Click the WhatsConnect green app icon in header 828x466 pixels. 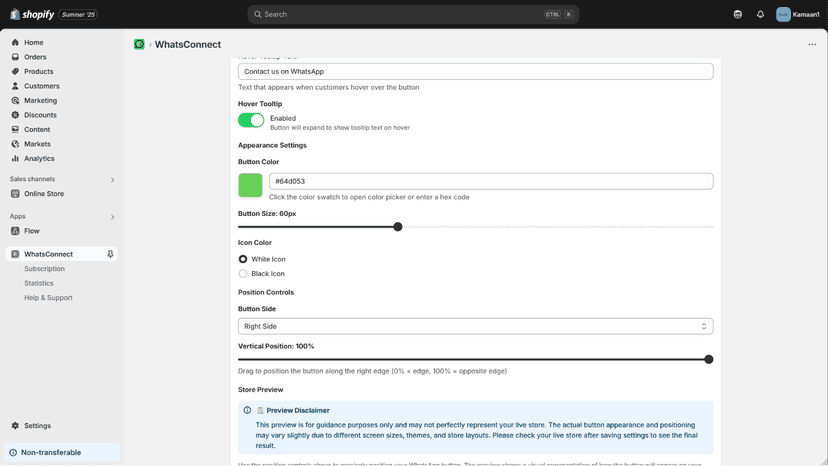pos(139,44)
